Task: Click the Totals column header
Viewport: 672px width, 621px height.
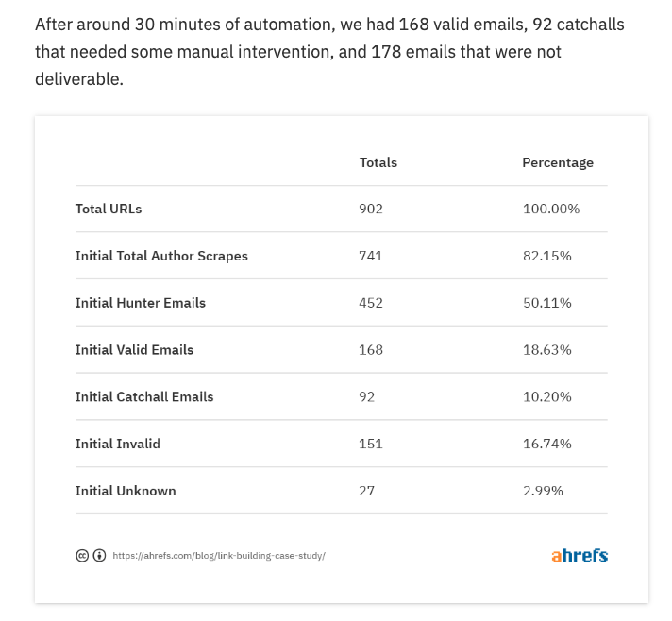Action: [378, 163]
